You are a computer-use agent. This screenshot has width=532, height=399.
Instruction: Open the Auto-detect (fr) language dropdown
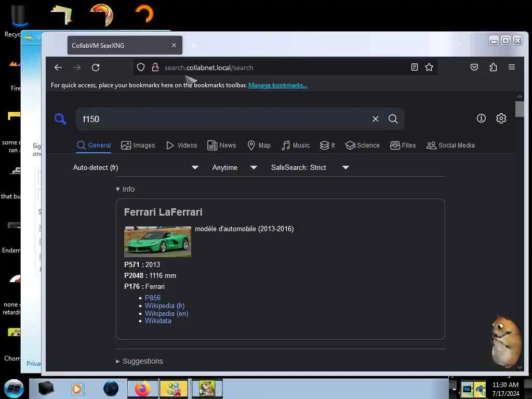(x=136, y=167)
